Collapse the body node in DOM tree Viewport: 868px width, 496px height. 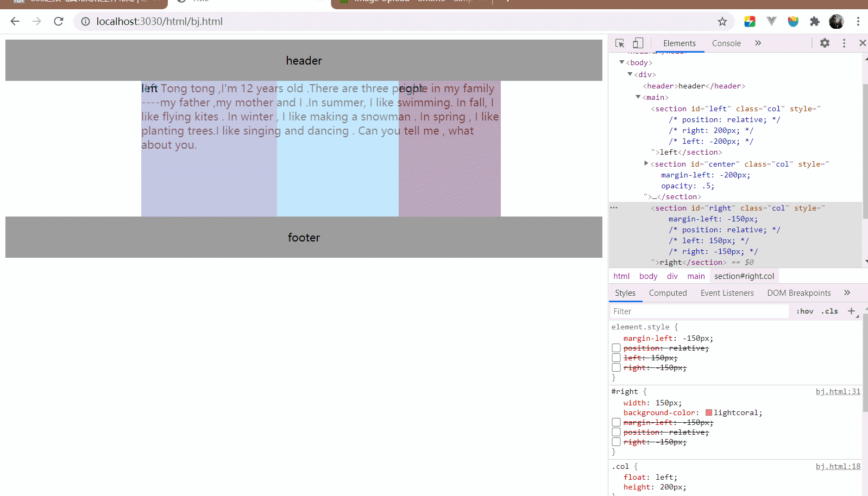(622, 62)
